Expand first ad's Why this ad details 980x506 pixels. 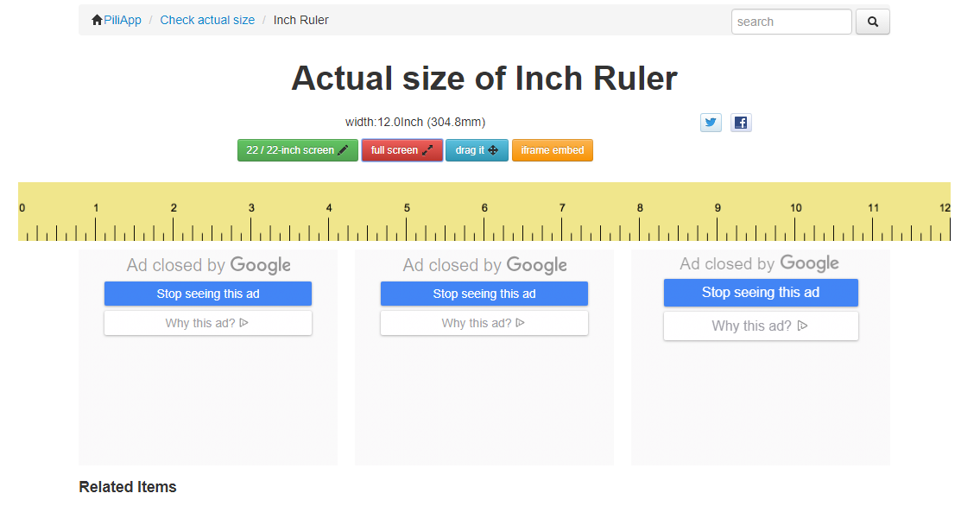point(207,323)
